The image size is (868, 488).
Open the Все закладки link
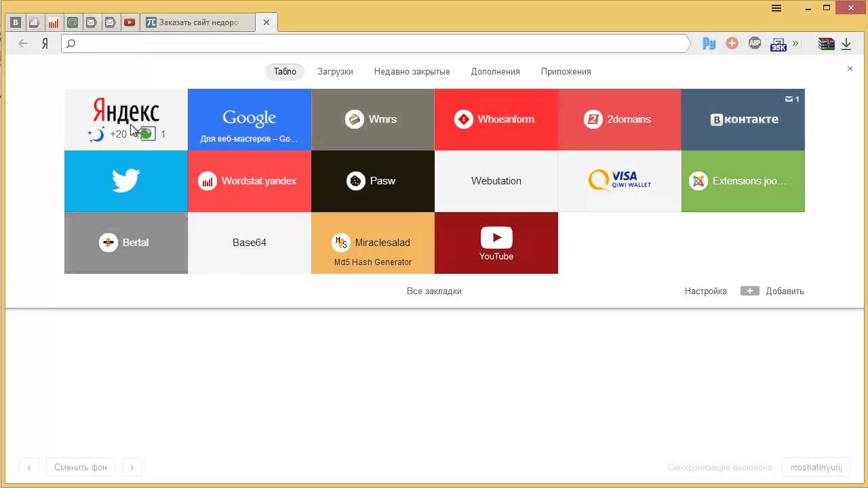[x=434, y=291]
